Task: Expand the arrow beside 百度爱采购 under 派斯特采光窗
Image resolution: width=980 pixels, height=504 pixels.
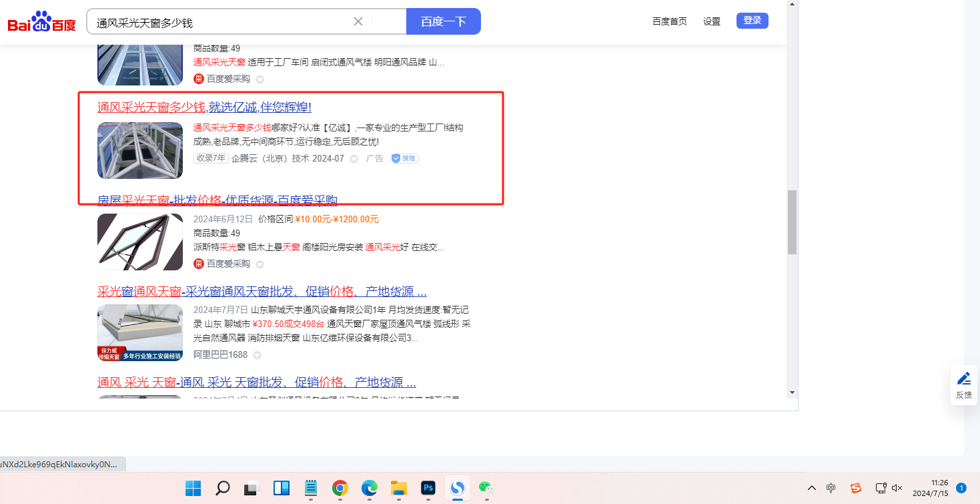Action: [260, 264]
